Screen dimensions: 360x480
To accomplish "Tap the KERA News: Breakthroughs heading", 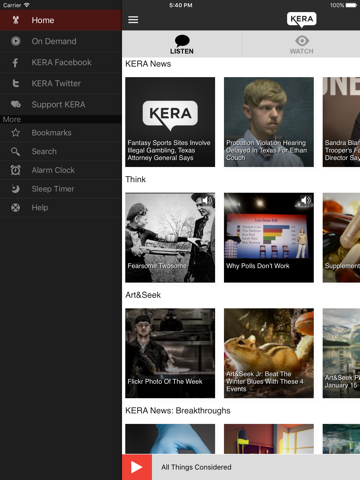I will point(178,411).
